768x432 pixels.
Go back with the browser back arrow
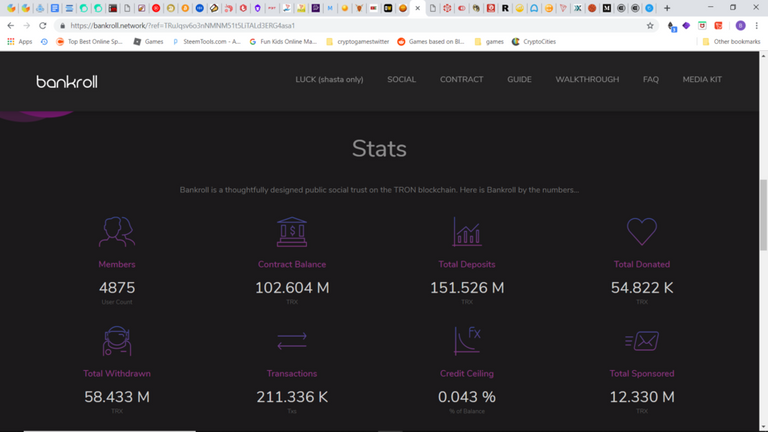point(11,25)
